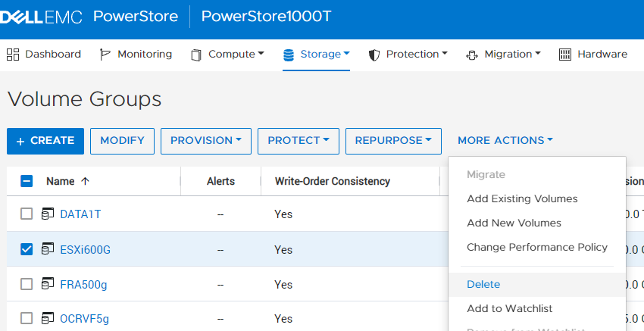Choose Delete from More Actions menu

point(483,284)
